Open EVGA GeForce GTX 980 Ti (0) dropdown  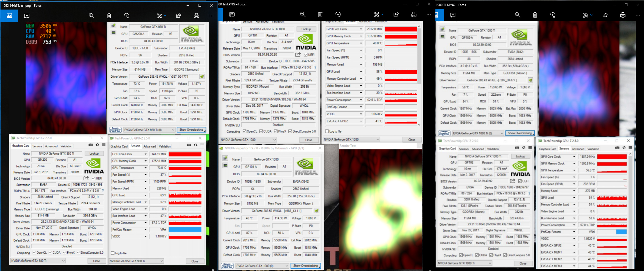(x=149, y=130)
